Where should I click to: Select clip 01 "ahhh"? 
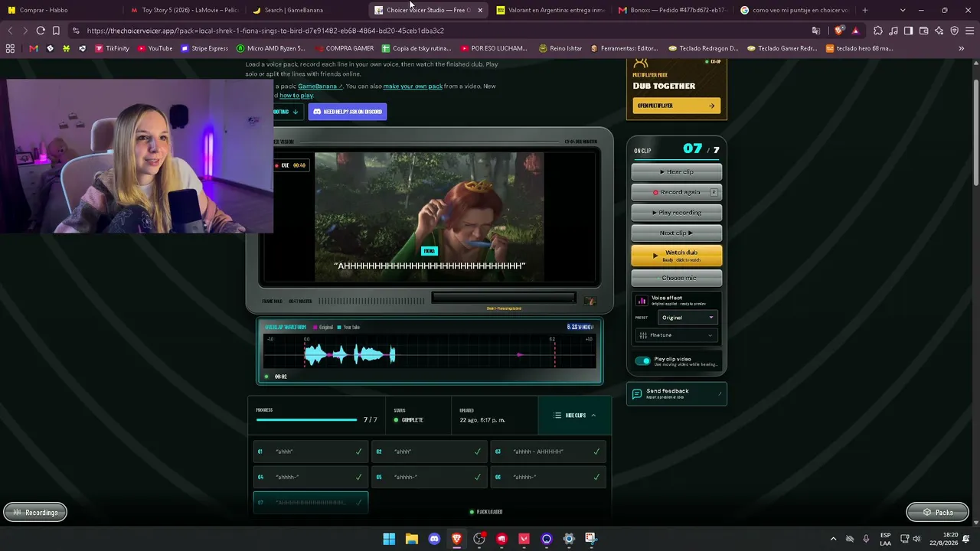click(310, 452)
